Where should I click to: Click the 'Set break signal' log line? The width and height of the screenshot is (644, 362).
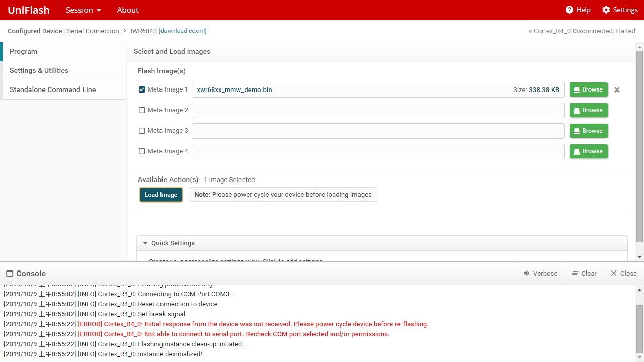(94, 314)
